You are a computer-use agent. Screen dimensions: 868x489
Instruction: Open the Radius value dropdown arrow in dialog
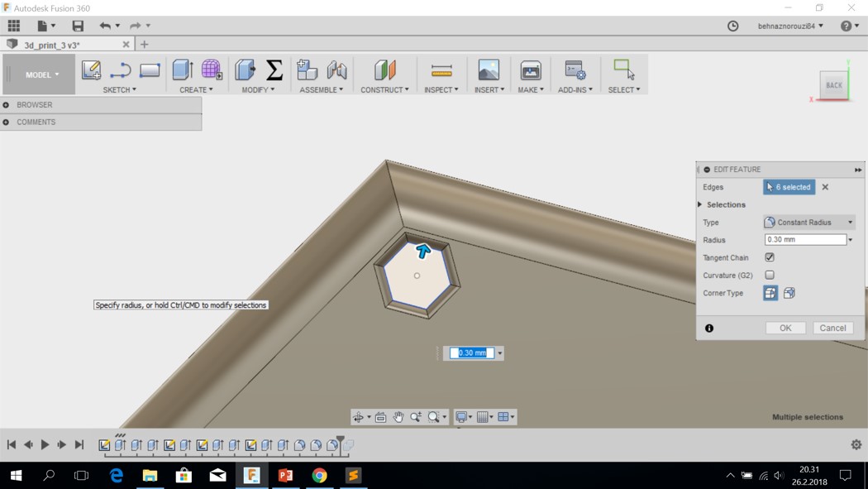tap(851, 240)
